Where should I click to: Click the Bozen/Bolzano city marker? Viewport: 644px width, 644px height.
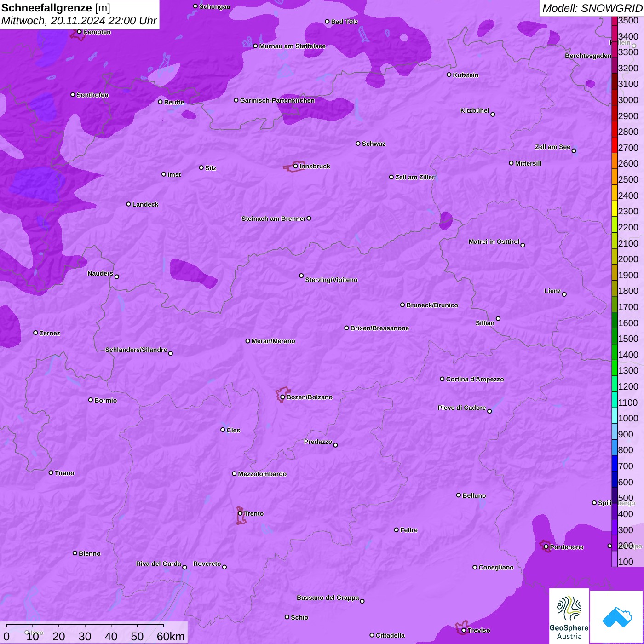click(x=283, y=397)
